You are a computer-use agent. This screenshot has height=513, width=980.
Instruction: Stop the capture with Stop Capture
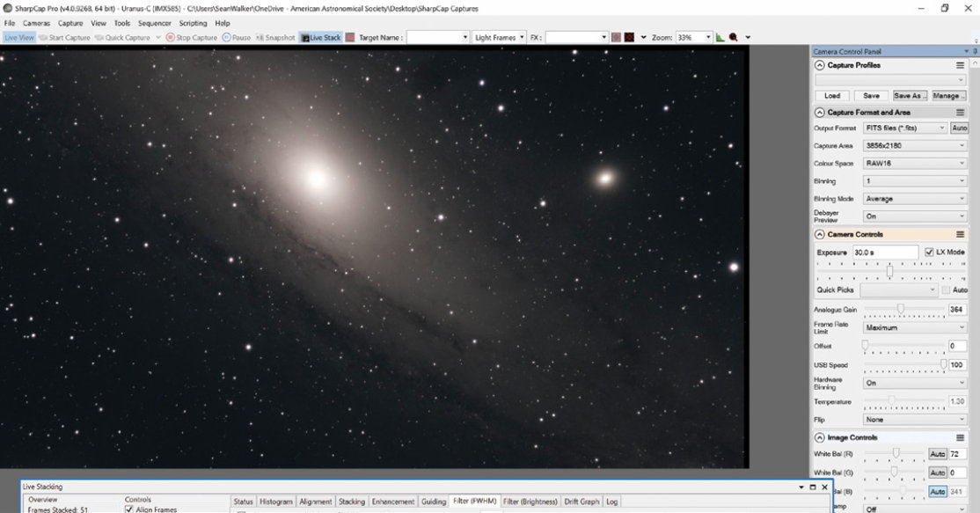pyautogui.click(x=191, y=38)
